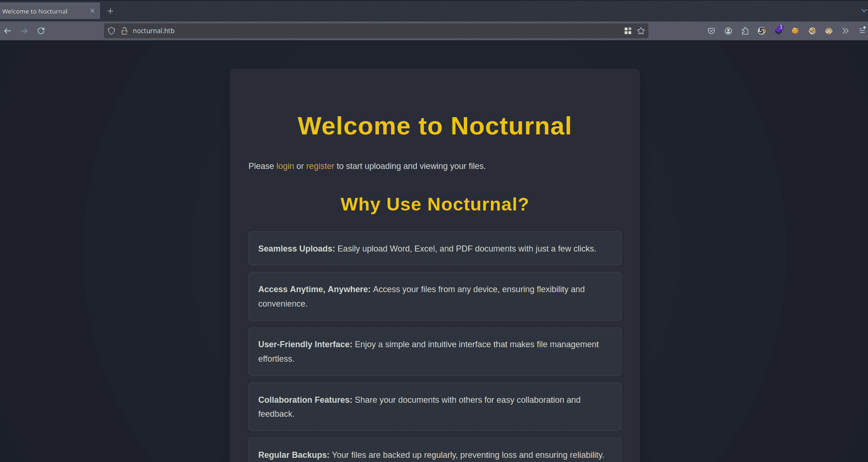Save page to Pocket
Image resolution: width=868 pixels, height=462 pixels.
[711, 31]
